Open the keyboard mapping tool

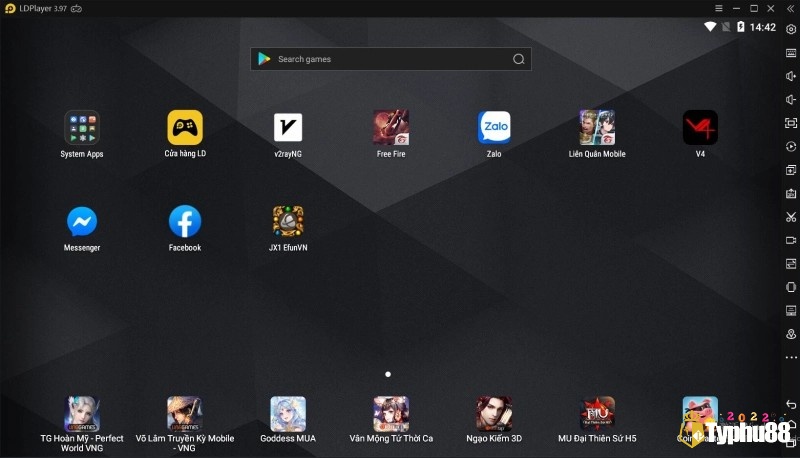click(x=791, y=53)
